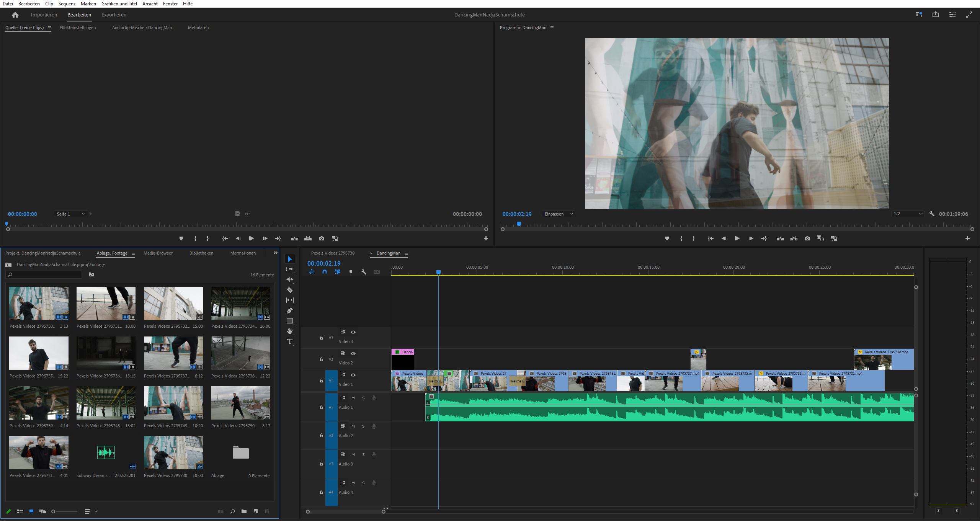Open the Sequenz menu

point(67,4)
